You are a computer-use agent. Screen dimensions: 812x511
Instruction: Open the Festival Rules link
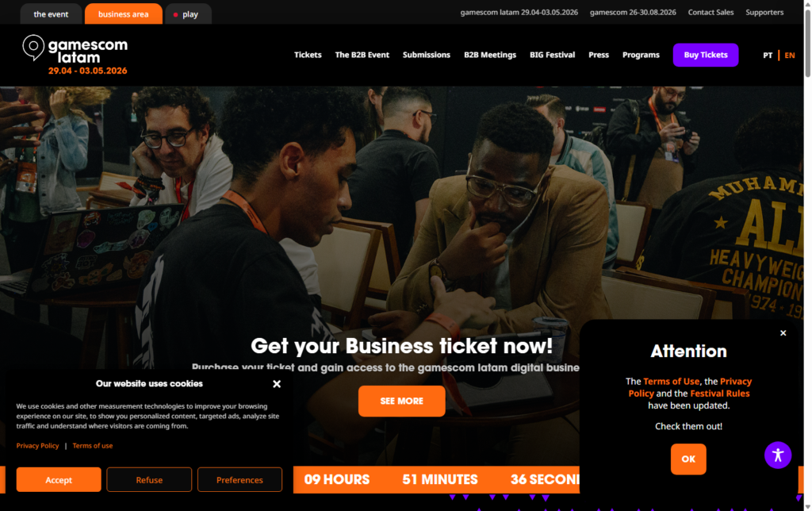coord(720,394)
